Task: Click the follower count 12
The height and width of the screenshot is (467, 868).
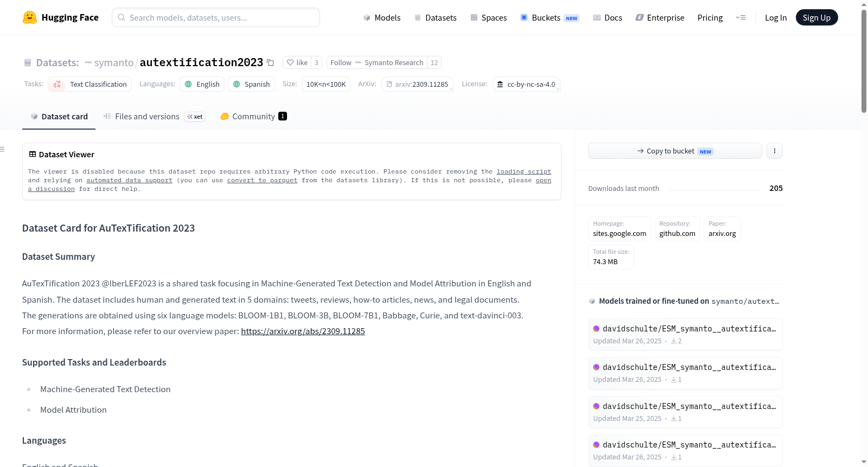Action: coord(434,62)
